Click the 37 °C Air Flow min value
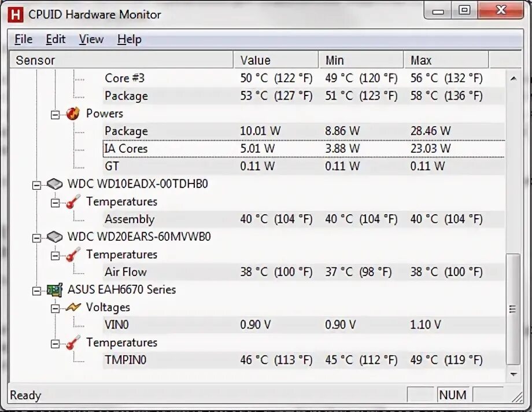Screen dimensions: 532x412 pos(359,272)
